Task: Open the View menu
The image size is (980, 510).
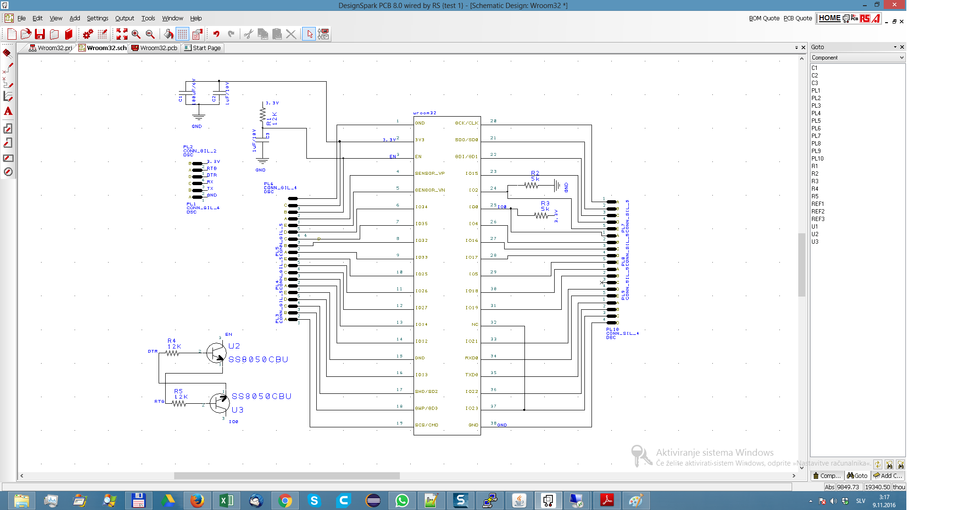Action: (x=56, y=18)
